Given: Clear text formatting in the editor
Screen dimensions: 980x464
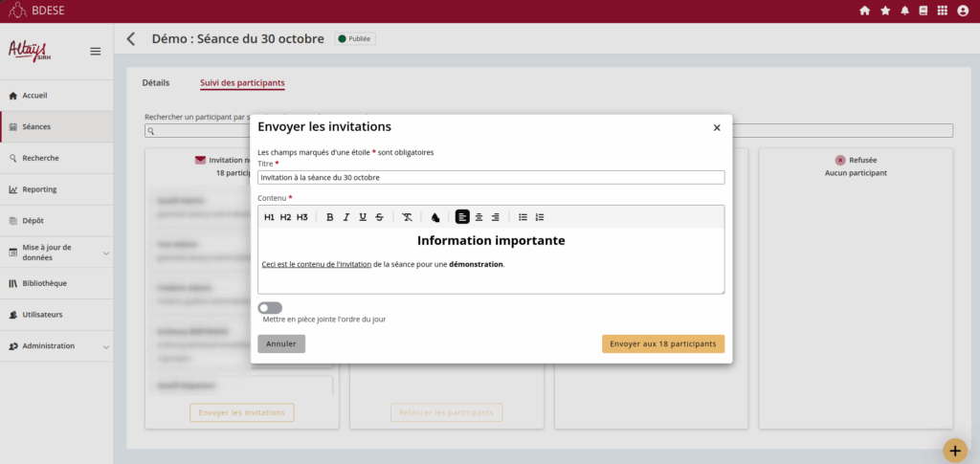Looking at the screenshot, I should 407,217.
